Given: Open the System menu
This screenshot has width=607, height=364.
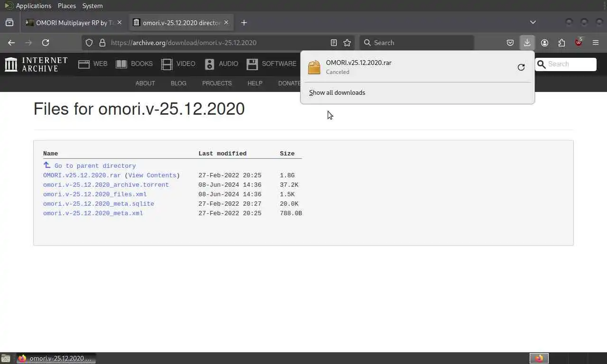Looking at the screenshot, I should [92, 6].
